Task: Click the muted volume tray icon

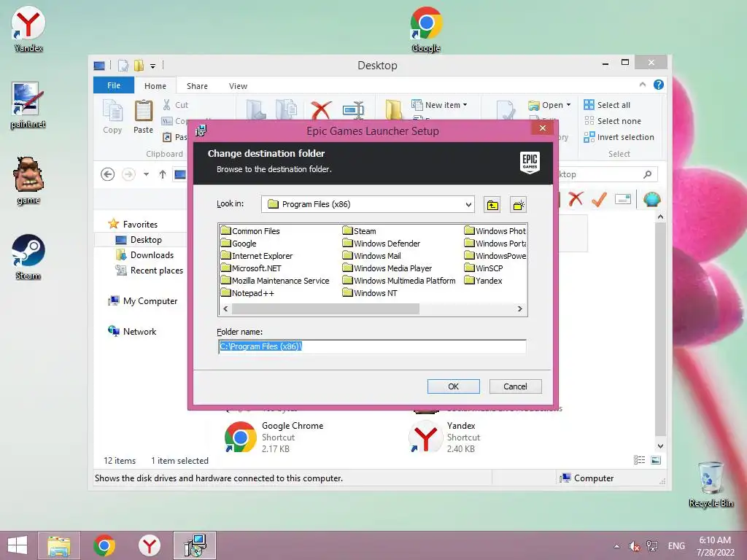Action: tap(634, 546)
